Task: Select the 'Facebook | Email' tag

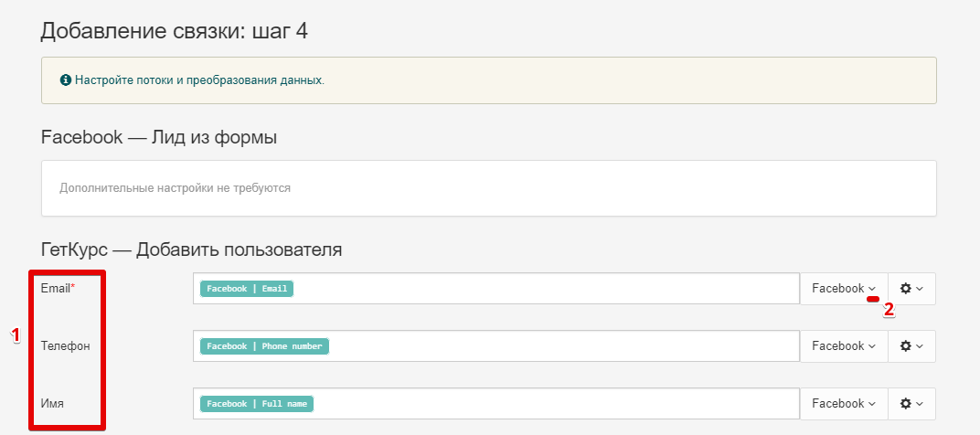Action: click(247, 289)
